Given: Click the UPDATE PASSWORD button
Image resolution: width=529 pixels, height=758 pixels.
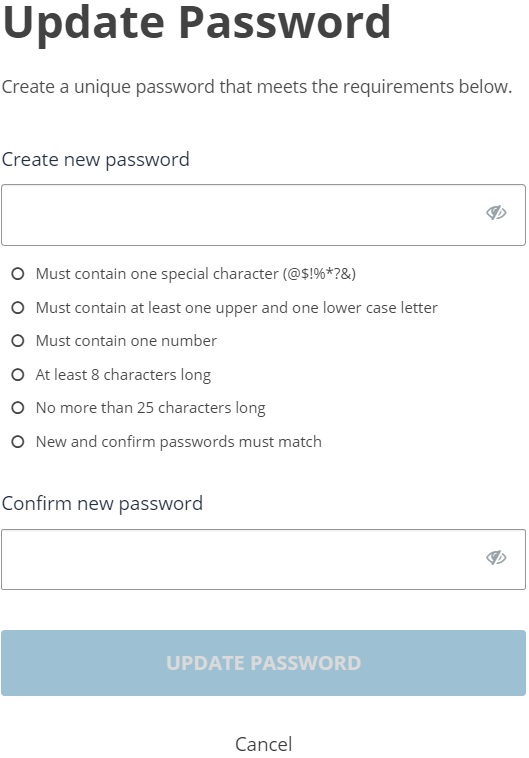Looking at the screenshot, I should 263,663.
